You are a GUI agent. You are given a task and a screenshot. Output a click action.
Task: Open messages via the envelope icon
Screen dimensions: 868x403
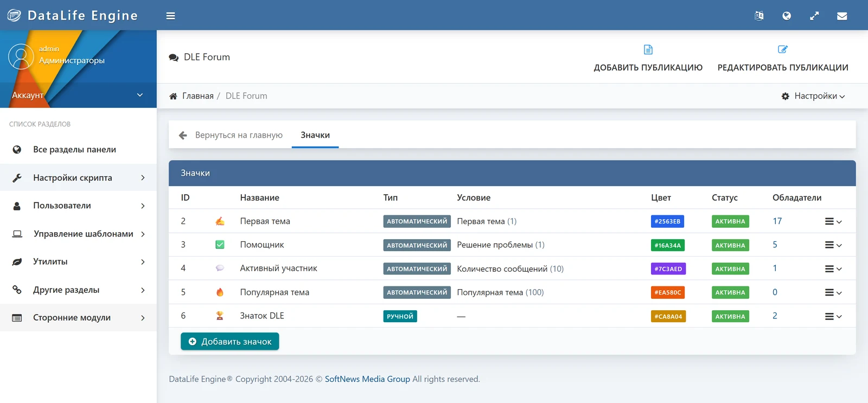pyautogui.click(x=842, y=16)
